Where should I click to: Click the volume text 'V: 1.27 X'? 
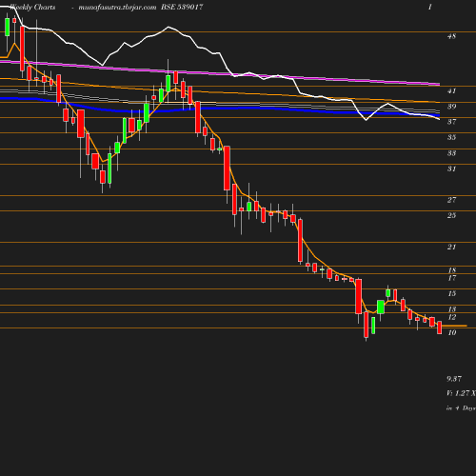(x=461, y=393)
